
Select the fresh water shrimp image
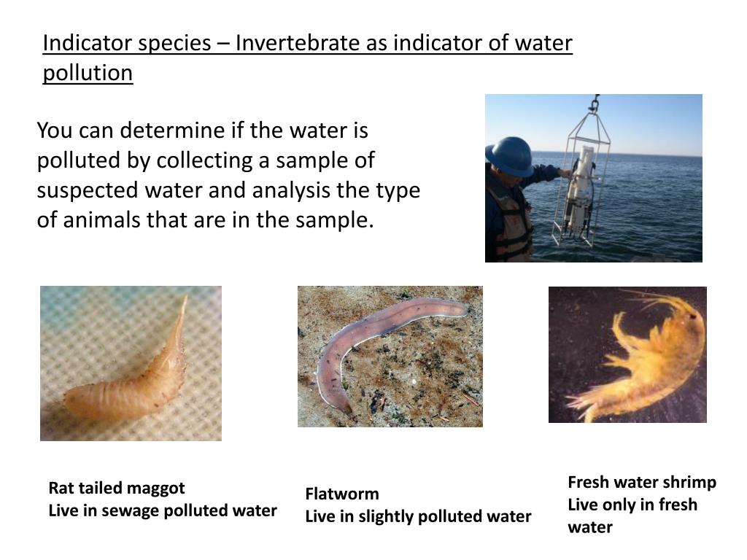627,355
